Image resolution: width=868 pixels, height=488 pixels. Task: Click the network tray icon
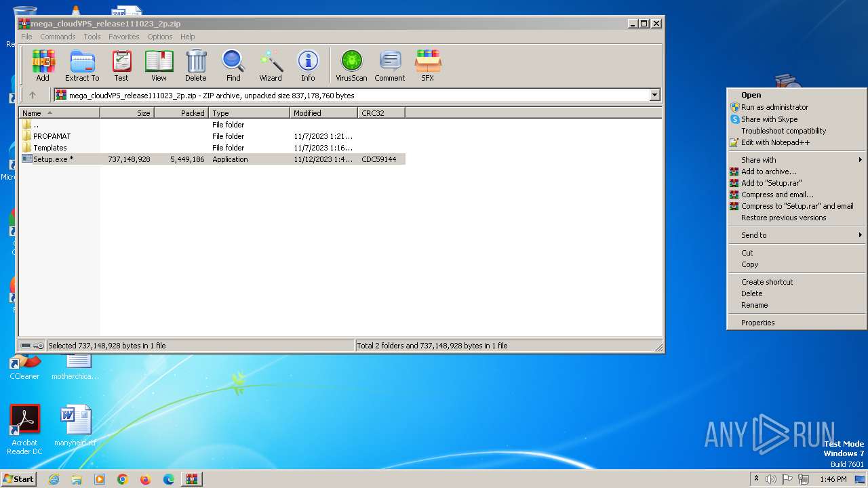click(804, 479)
